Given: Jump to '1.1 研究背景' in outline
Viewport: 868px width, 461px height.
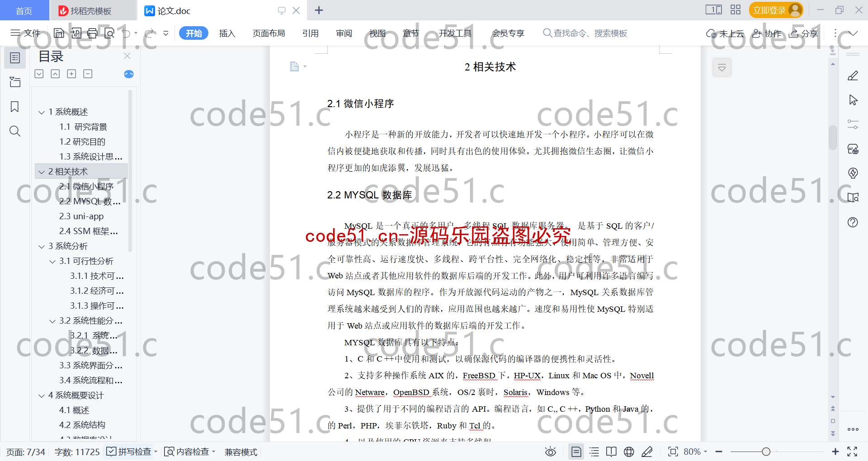Looking at the screenshot, I should coord(83,127).
